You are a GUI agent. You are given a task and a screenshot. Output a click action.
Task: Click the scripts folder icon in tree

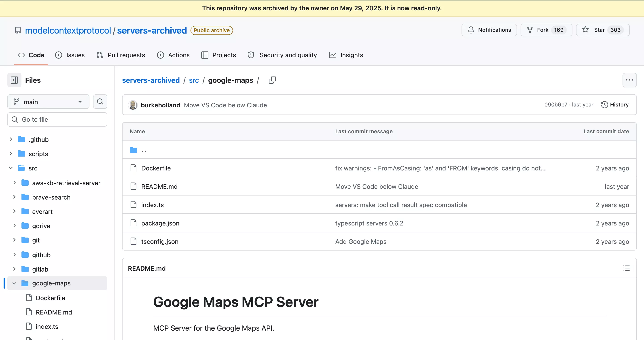point(21,153)
